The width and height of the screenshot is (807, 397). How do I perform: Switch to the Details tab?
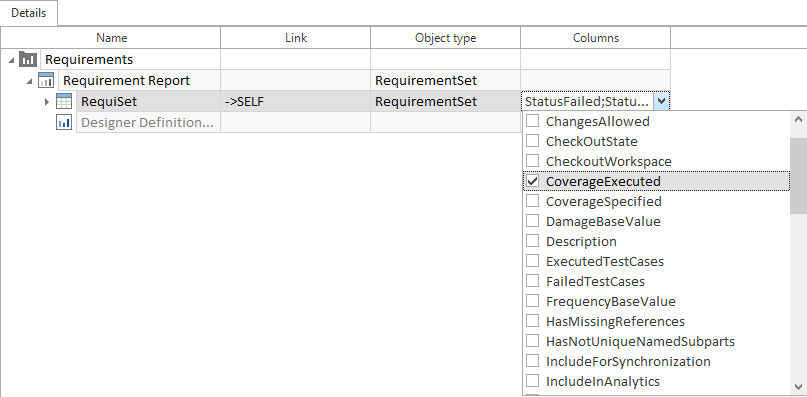[x=29, y=13]
